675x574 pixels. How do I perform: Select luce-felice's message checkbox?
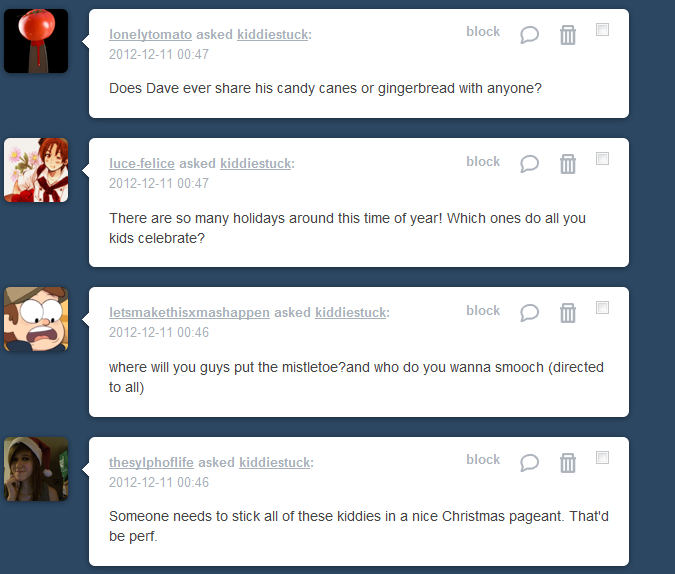tap(602, 158)
